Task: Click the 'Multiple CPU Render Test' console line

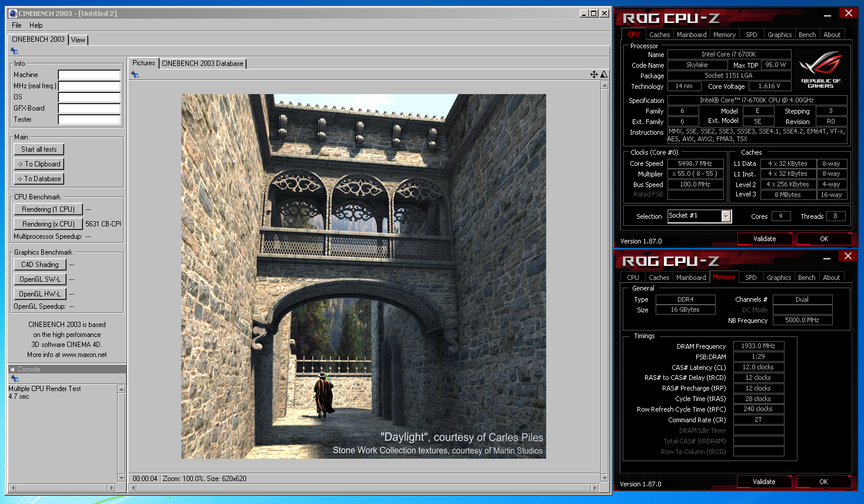Action: [x=45, y=389]
